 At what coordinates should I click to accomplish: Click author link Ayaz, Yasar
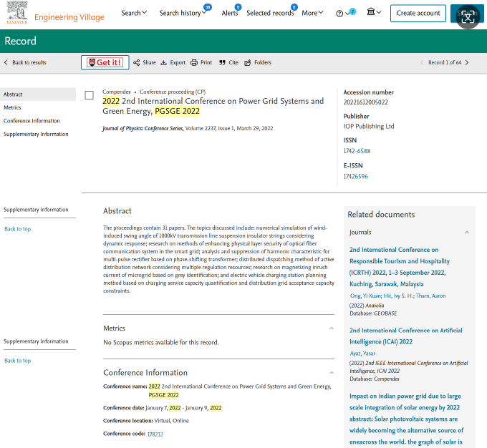coord(362,354)
